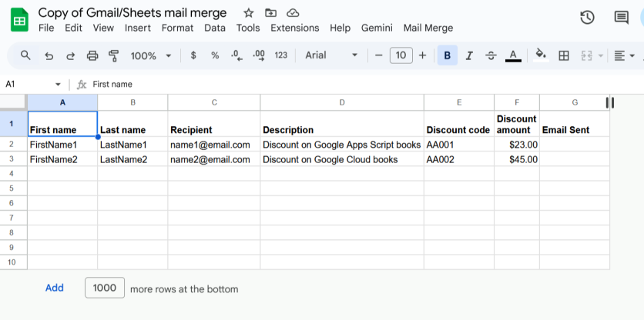The image size is (644, 320).
Task: Open the Extensions menu
Action: (295, 28)
